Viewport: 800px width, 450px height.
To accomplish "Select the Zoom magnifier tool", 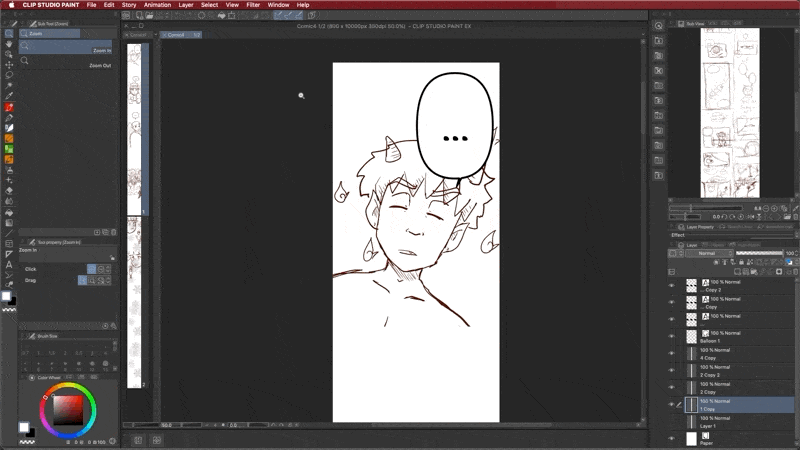I will 9,34.
